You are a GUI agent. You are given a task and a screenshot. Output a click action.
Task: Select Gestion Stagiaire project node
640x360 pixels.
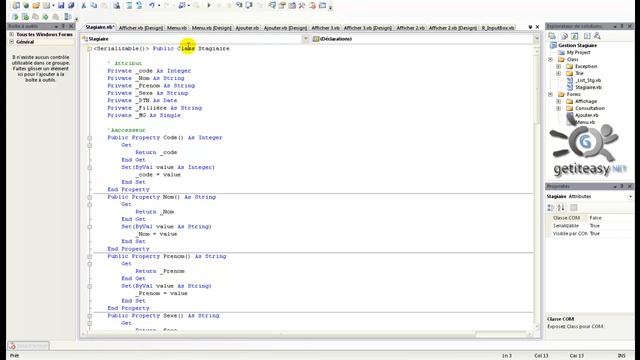pyautogui.click(x=577, y=45)
